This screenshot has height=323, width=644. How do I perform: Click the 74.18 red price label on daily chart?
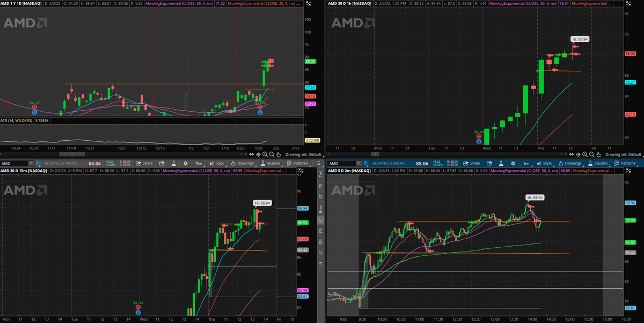(x=310, y=96)
